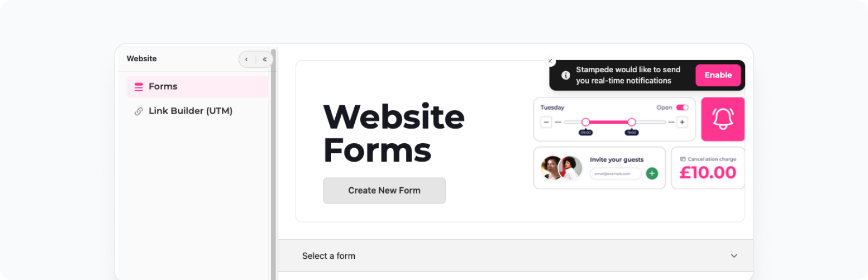
Task: Toggle the Tuesday Open switch
Action: [x=682, y=107]
